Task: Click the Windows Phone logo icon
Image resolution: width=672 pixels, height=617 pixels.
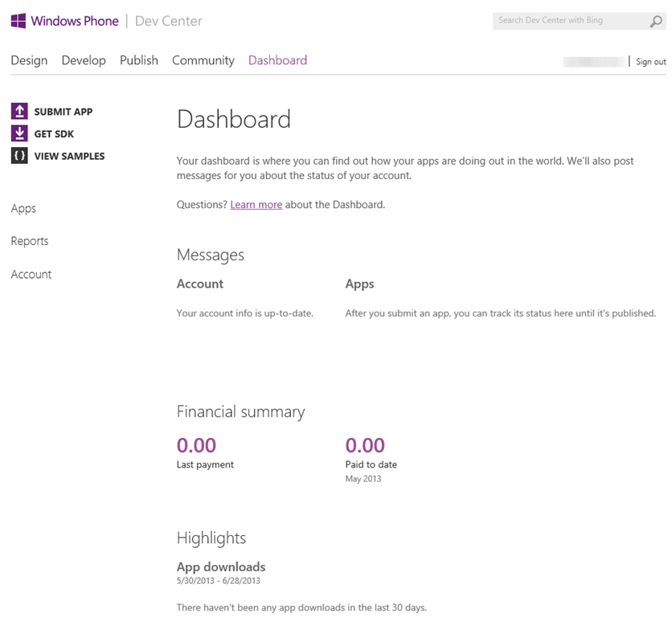Action: tap(18, 21)
